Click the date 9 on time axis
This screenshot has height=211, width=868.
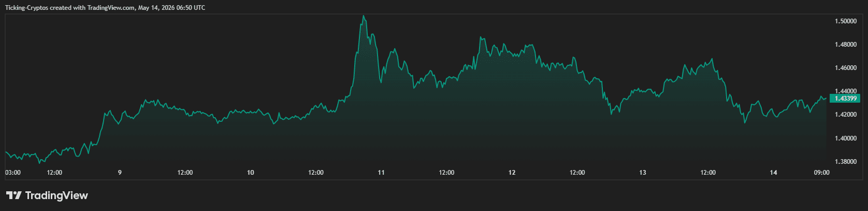pos(120,173)
